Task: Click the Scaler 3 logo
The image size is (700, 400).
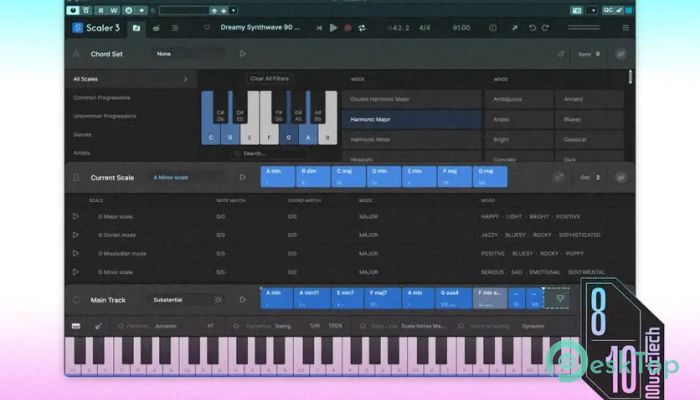Action: (92, 28)
